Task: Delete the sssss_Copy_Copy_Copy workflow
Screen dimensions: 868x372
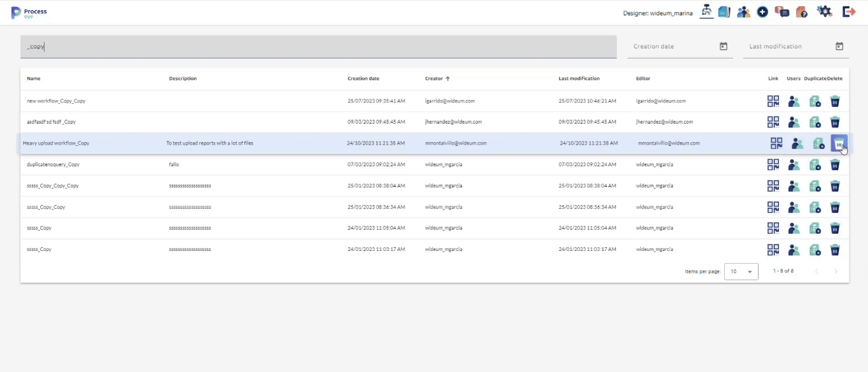Action: pos(835,186)
